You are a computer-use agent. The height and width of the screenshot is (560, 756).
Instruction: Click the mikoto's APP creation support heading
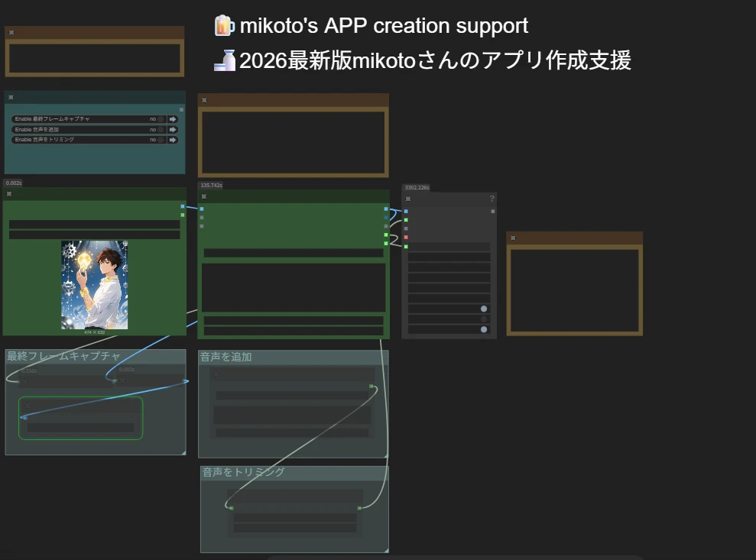(384, 26)
